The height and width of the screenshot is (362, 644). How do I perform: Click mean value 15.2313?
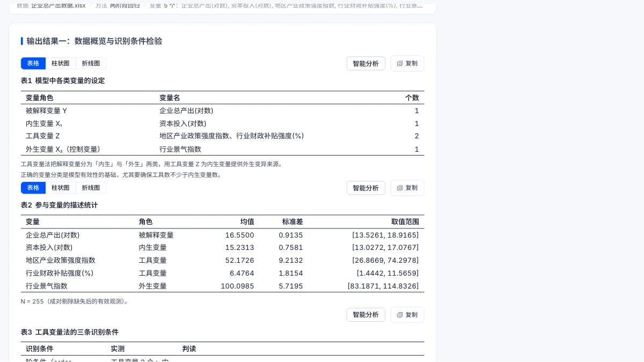(239, 247)
